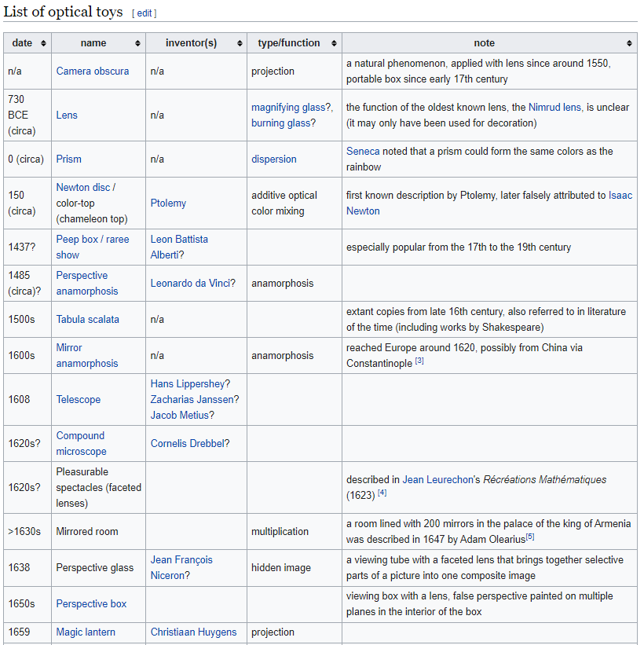This screenshot has height=645, width=644.
Task: Open the Tabula scalata article
Action: point(87,320)
